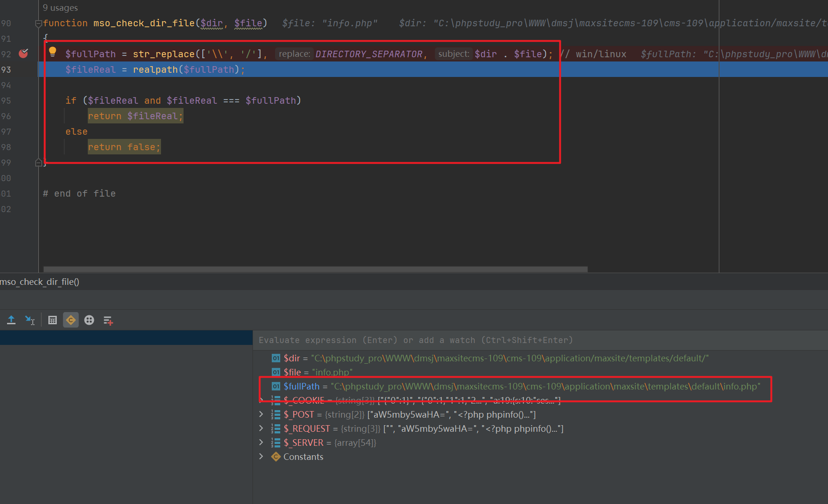This screenshot has width=828, height=504.
Task: Expand the Constants tree node
Action: [x=261, y=457]
